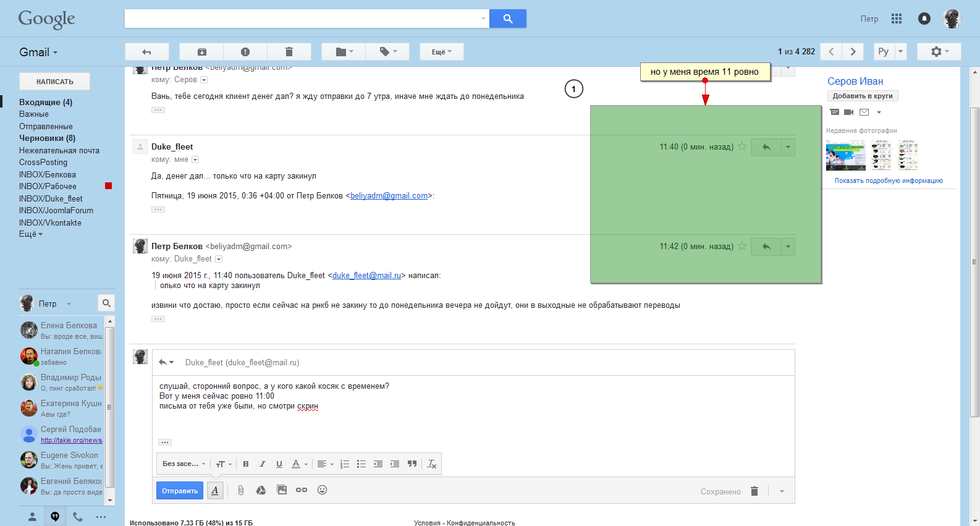
Task: Open Hangouts conversations tab
Action: [55, 517]
